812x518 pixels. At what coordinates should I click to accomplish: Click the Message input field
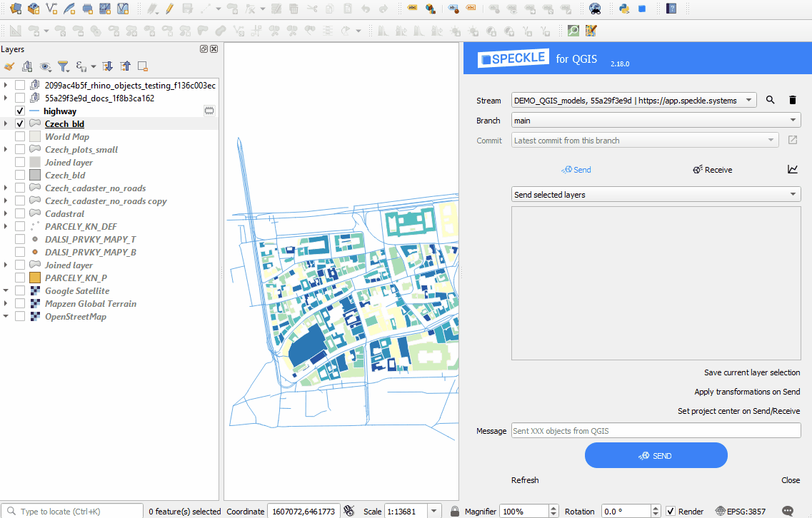click(x=656, y=431)
